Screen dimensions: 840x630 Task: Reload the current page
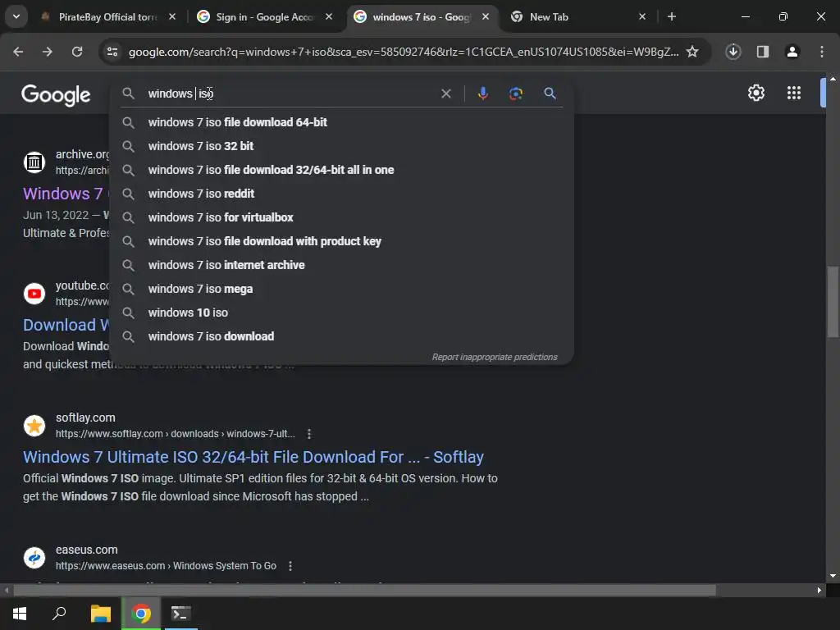(x=77, y=52)
